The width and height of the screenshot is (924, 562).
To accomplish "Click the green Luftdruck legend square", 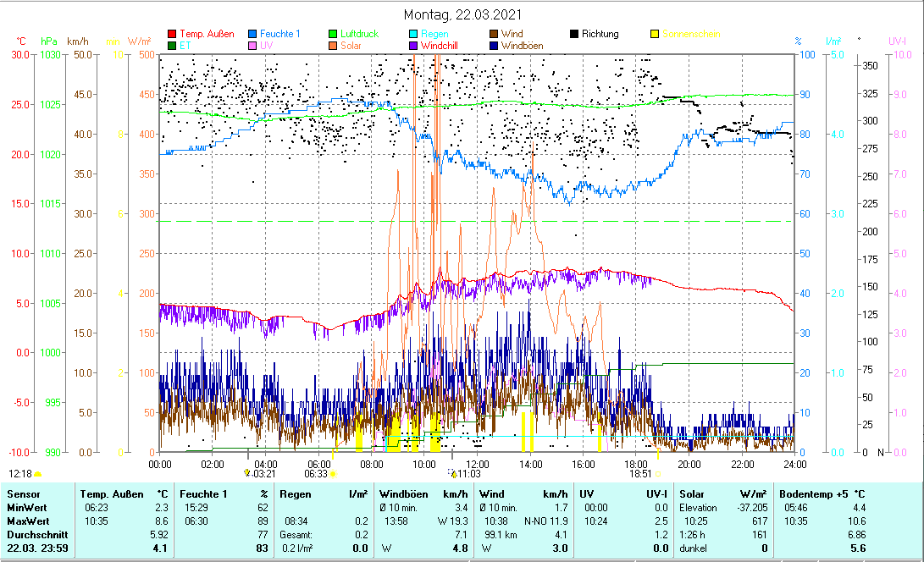I will click(x=333, y=34).
